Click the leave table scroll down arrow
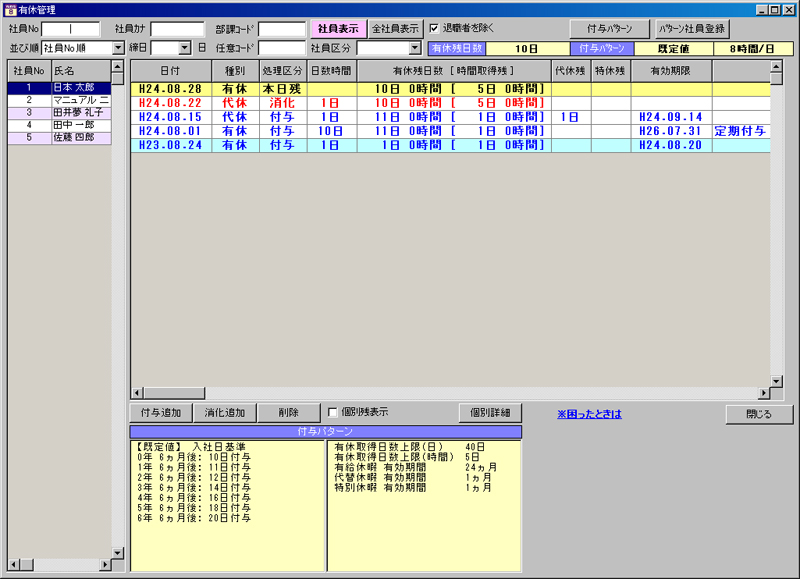Screen dimensions: 800x579 pos(776,381)
